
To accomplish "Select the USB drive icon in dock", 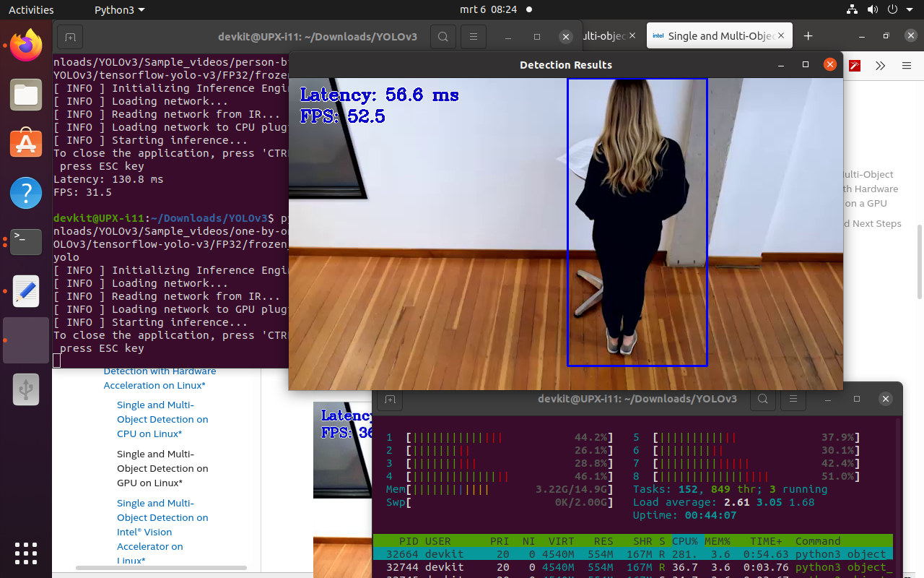I will point(26,390).
